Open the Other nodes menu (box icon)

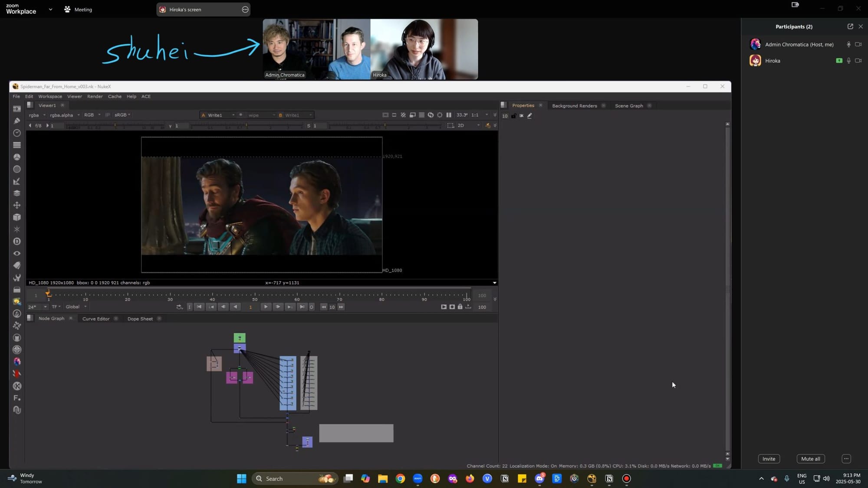tap(17, 290)
